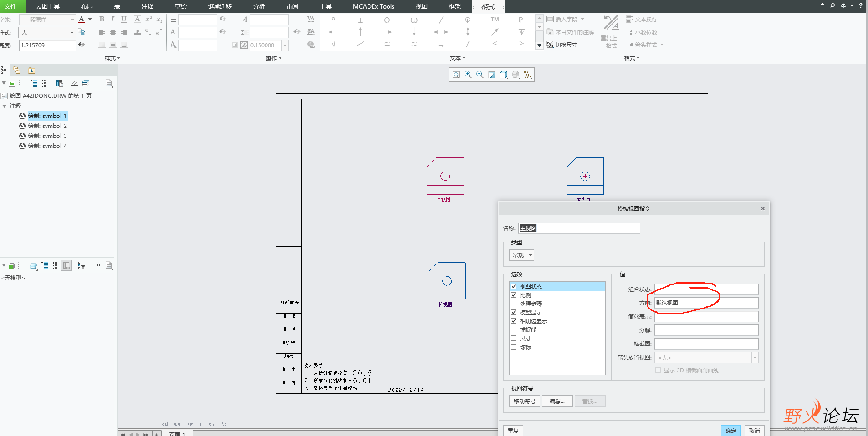Click the 重复 button
Screen dimensions: 868x436
(x=513, y=431)
